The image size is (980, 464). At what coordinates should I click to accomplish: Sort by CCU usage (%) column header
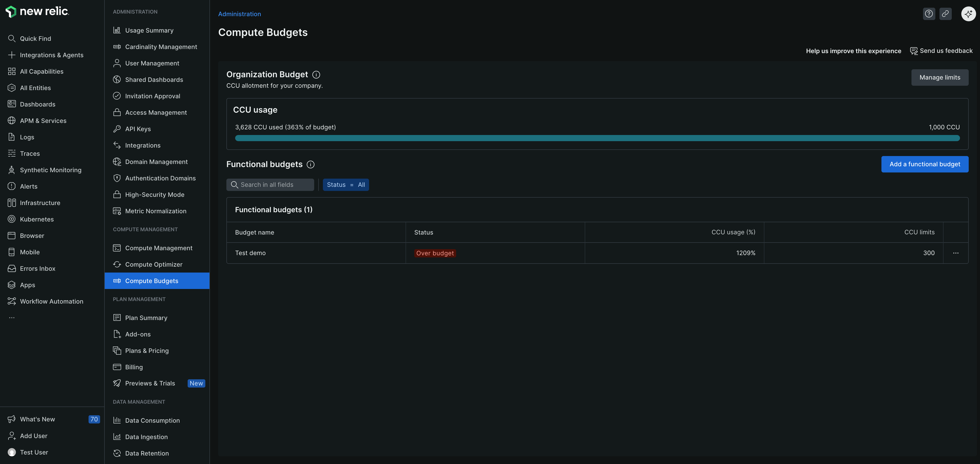tap(733, 232)
